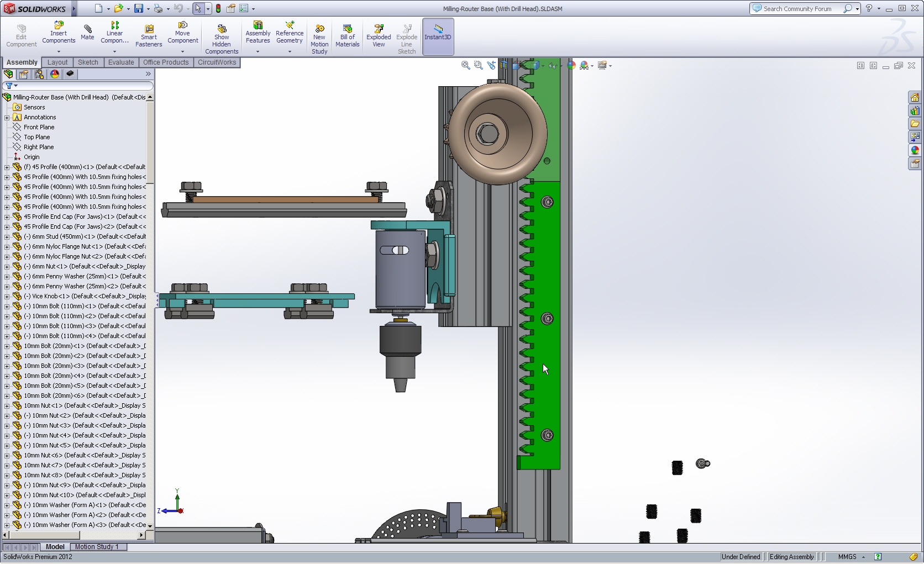924x564 pixels.
Task: Click the Edit Appearance icon in view toolbar
Action: point(571,65)
